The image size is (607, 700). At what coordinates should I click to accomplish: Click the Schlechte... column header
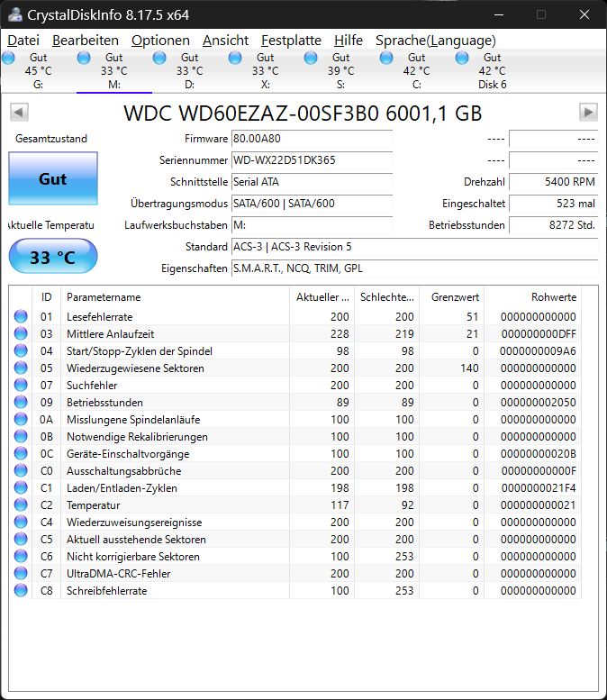pos(386,297)
